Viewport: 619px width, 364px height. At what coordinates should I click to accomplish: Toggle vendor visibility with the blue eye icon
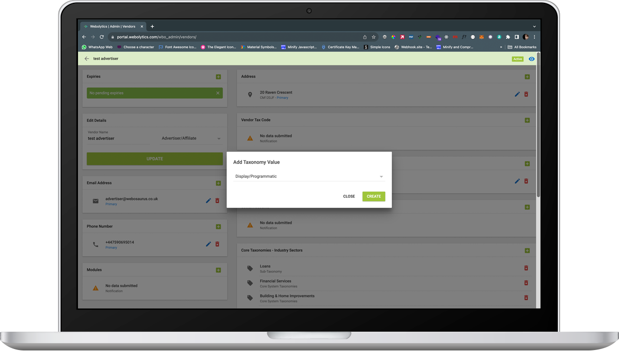(532, 59)
